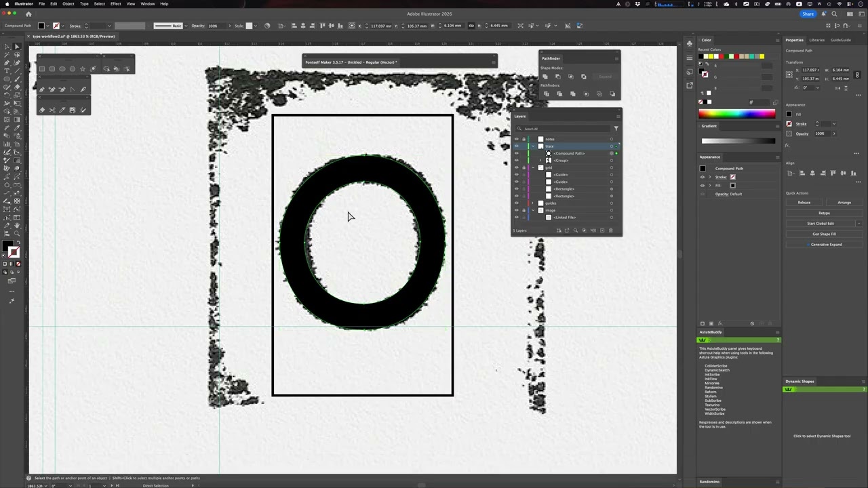Screen dimensions: 868x488
Task: Toggle Fill visibility eye in Appearance panel
Action: click(703, 186)
